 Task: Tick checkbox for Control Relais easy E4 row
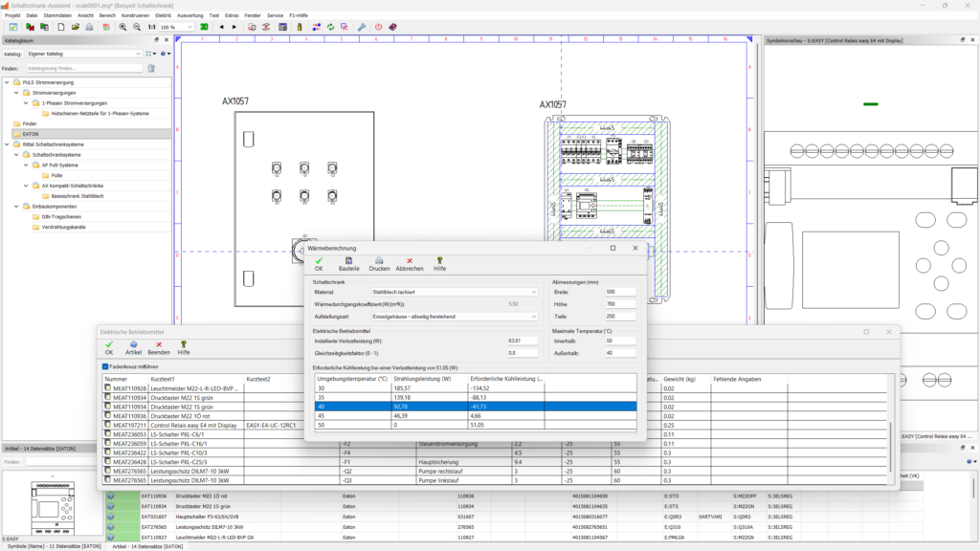[x=107, y=425]
